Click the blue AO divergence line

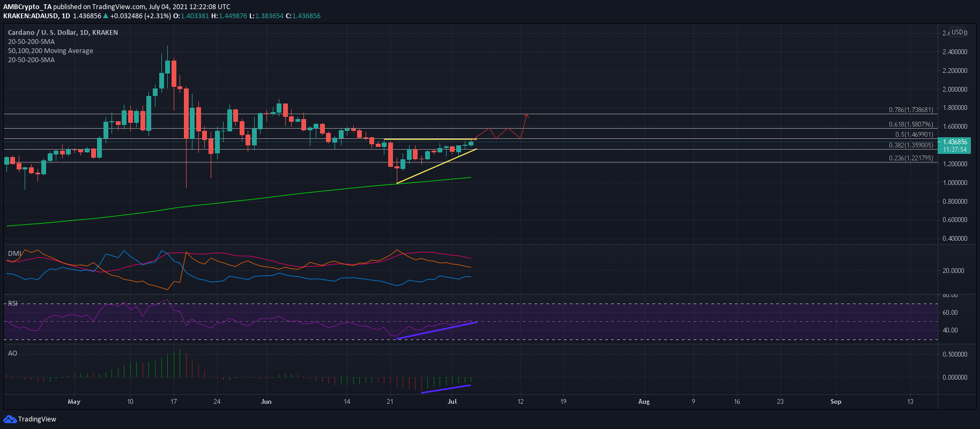pyautogui.click(x=446, y=389)
